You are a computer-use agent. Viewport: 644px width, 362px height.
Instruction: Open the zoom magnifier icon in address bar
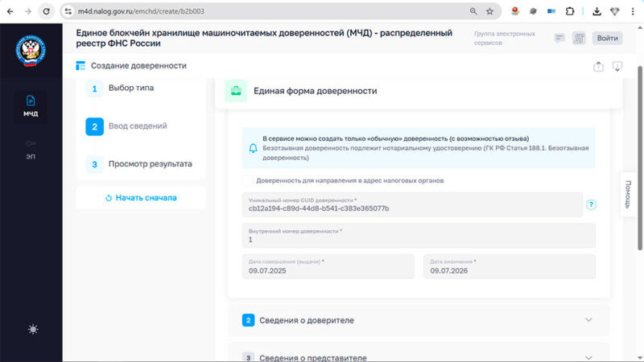coord(473,11)
